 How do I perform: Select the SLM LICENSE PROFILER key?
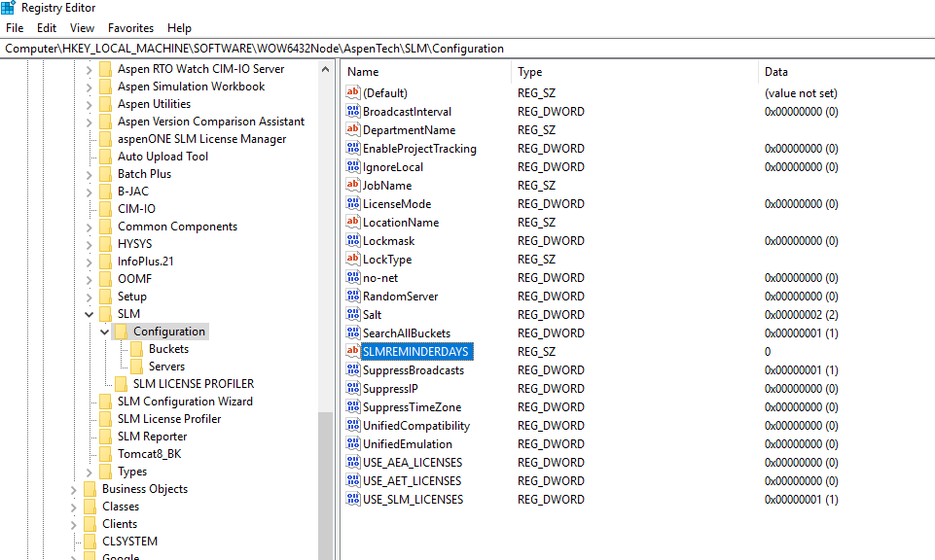click(x=194, y=384)
